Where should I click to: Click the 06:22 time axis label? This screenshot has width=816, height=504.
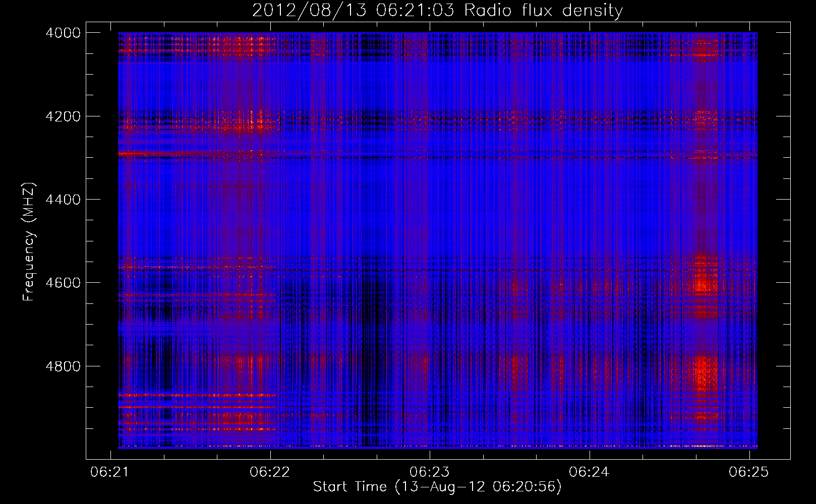[x=270, y=472]
